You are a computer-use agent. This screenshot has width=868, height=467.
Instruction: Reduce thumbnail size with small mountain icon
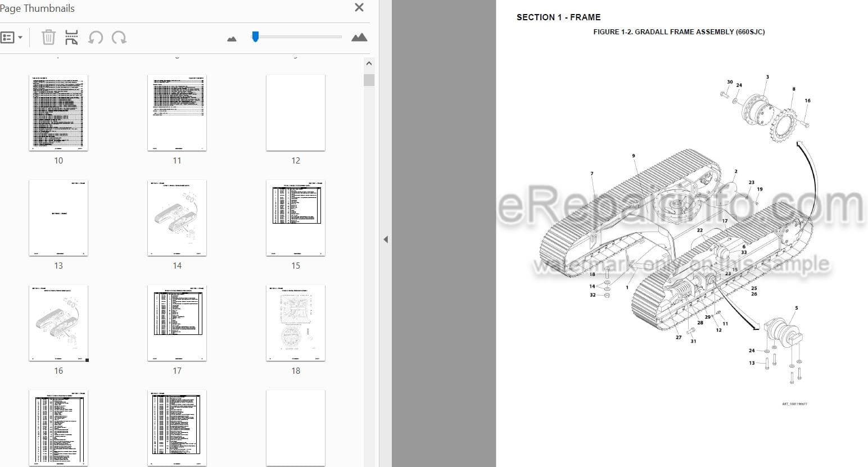point(232,39)
